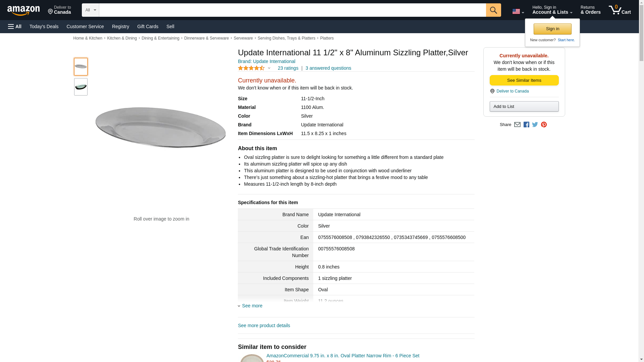Share via email icon
Viewport: 644px width, 362px height.
pos(517,125)
